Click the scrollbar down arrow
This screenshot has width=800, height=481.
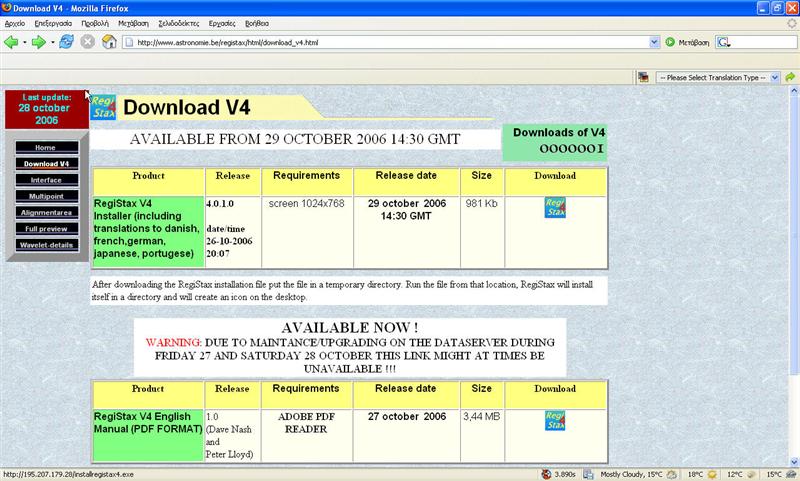[x=794, y=462]
